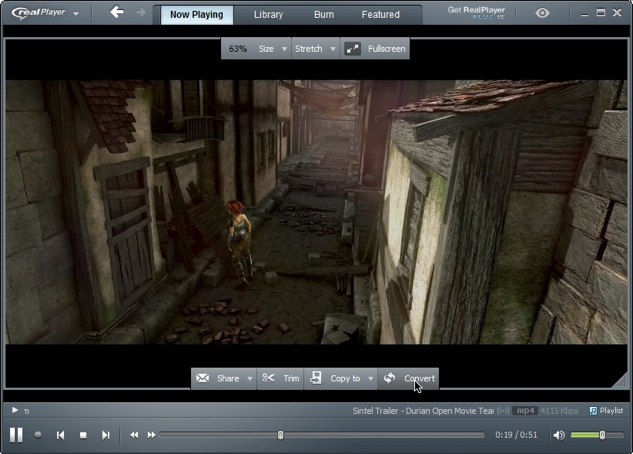
Task: Switch to Library tab
Action: click(268, 15)
